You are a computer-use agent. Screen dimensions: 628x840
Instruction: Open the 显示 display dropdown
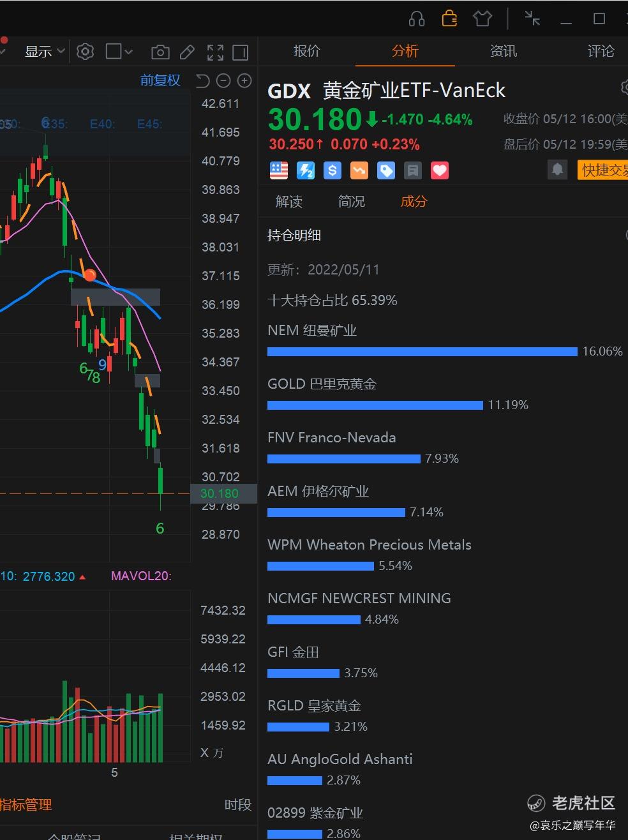45,52
